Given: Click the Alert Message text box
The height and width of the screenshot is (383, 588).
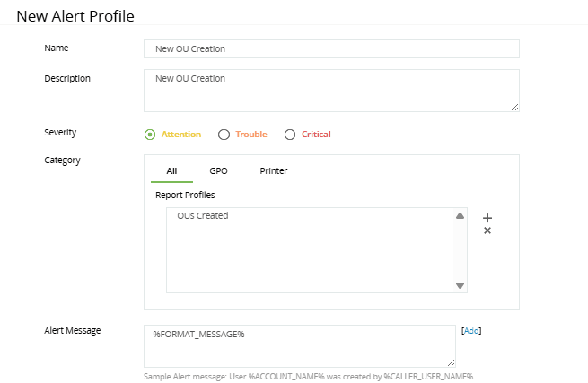Looking at the screenshot, I should point(300,345).
